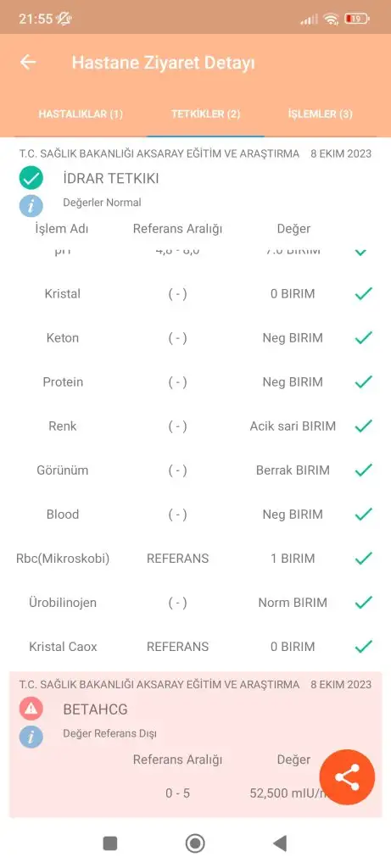Tap checkmark on the Kristal Caox row
Viewport: 391px width, 868px height.
click(x=363, y=647)
